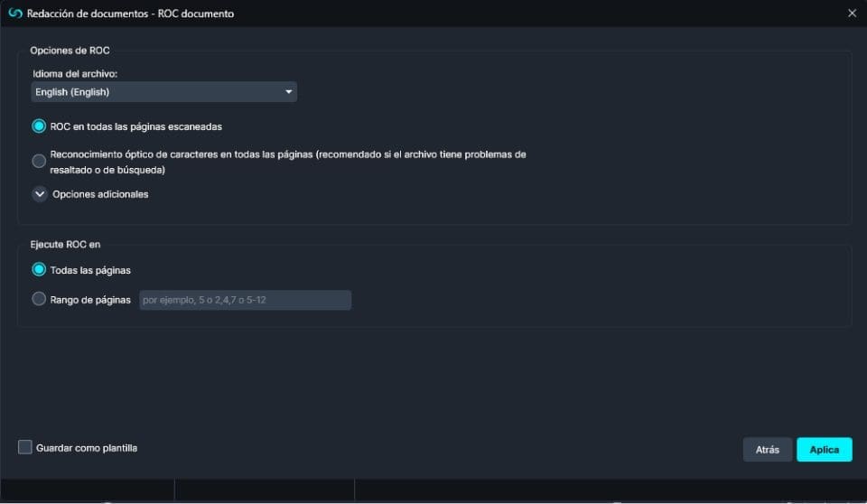Click the Guardar como plantilla label text

(x=87, y=448)
